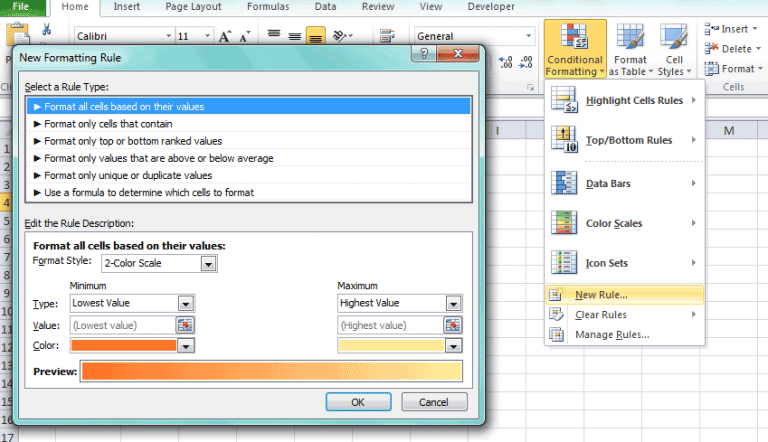Open the Minimum Type dropdown

coord(185,303)
